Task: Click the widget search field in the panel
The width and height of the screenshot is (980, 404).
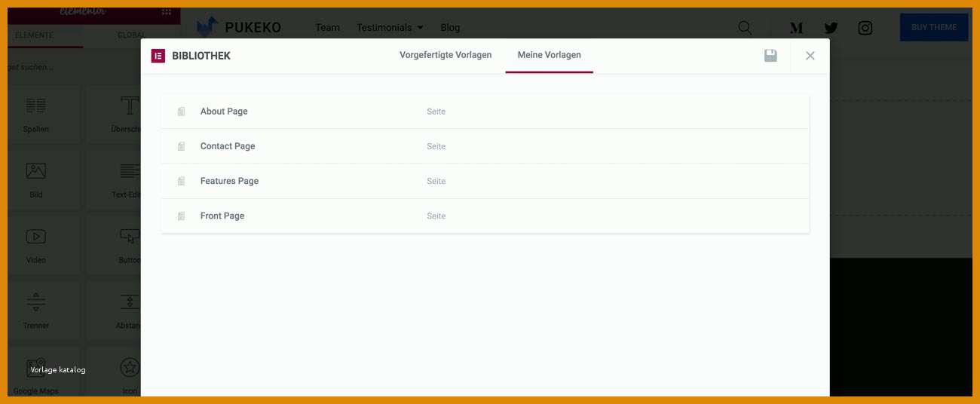Action: (x=74, y=67)
